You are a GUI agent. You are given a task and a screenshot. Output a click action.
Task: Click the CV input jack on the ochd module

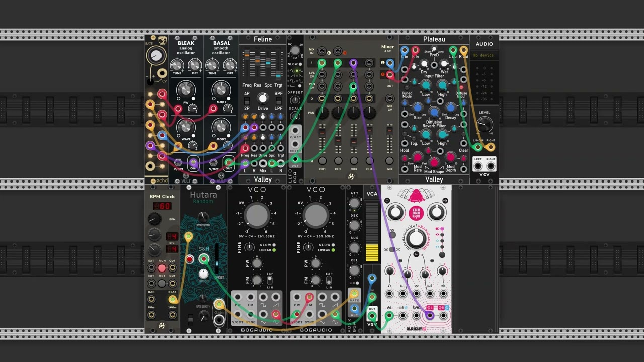tap(162, 74)
